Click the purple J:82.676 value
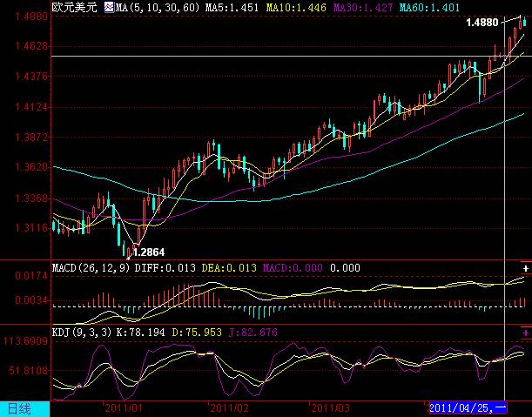 coord(253,333)
